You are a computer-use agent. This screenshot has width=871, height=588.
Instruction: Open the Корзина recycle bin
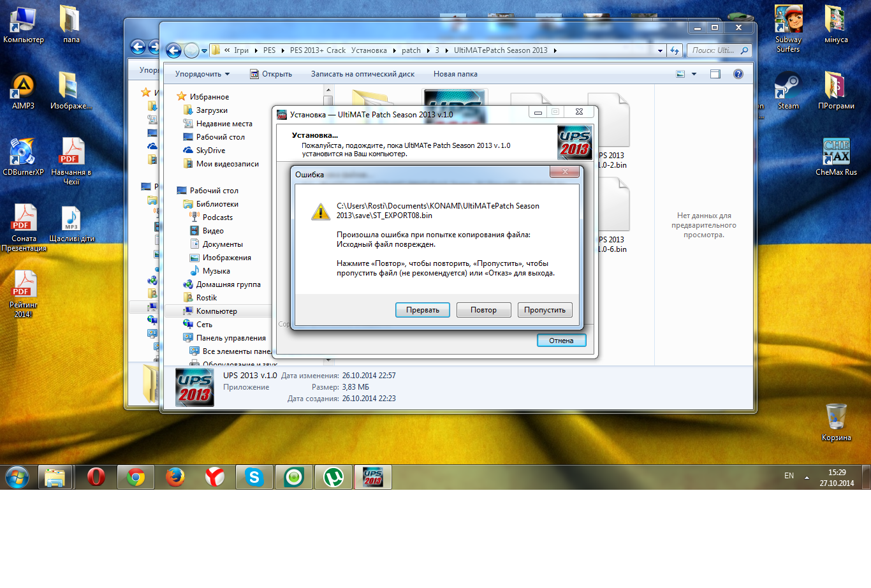[836, 423]
